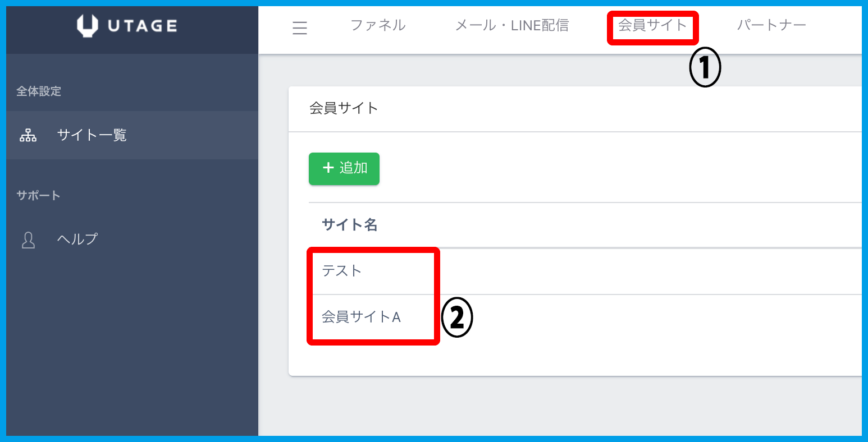Click the サイト名 column header
The height and width of the screenshot is (442, 868).
[x=349, y=225]
